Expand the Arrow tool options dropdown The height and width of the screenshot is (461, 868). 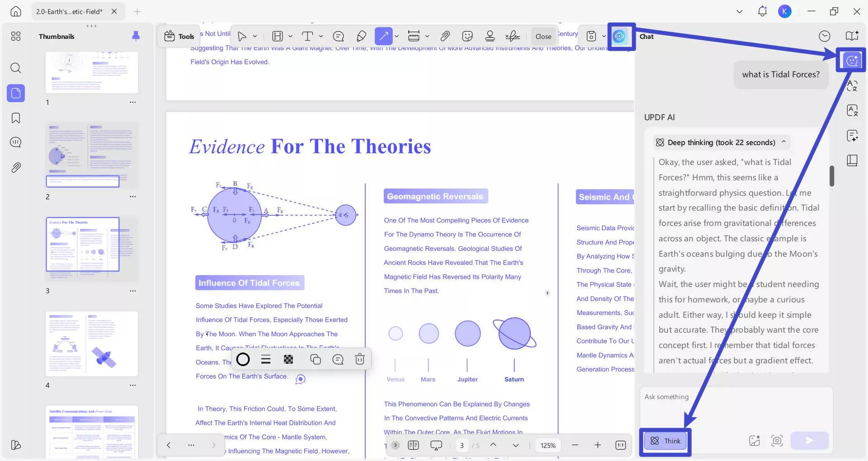click(x=397, y=36)
